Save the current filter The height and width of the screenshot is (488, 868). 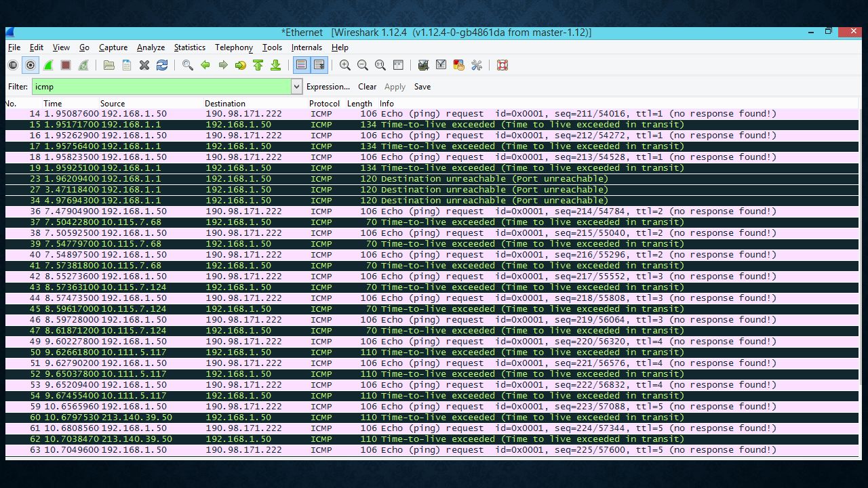pos(422,87)
